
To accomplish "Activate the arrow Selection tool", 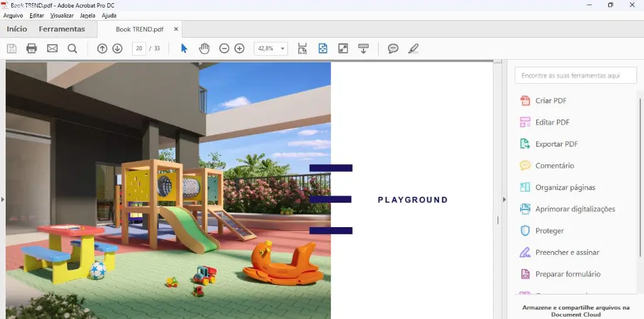I will 184,48.
